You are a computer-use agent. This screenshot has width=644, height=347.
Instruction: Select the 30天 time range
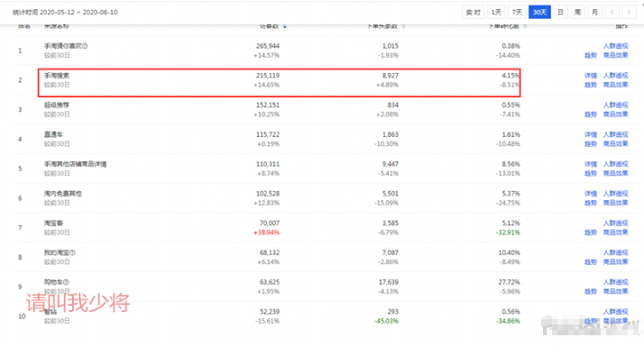click(x=539, y=12)
